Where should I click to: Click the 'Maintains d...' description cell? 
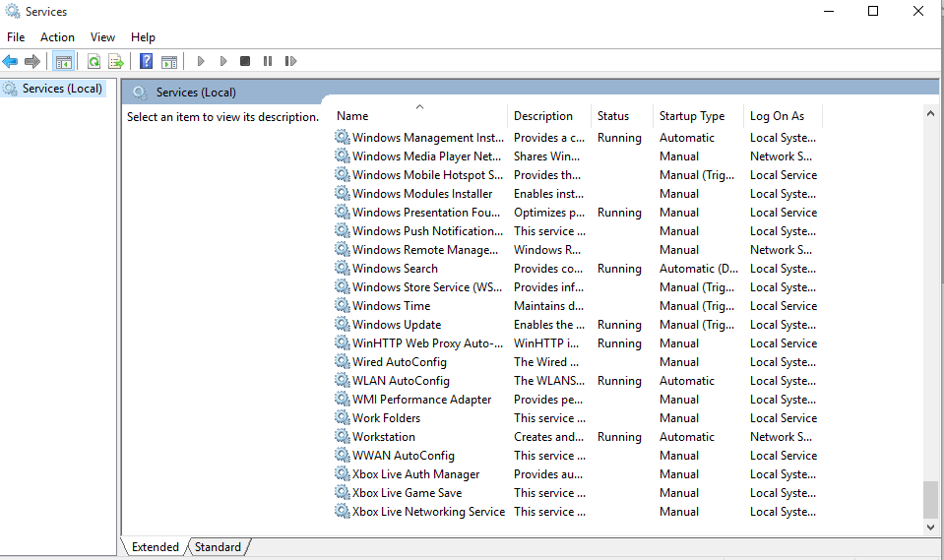[548, 305]
